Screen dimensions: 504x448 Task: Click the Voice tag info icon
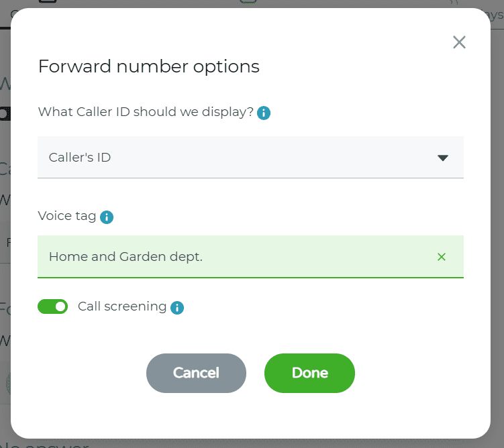tap(107, 217)
